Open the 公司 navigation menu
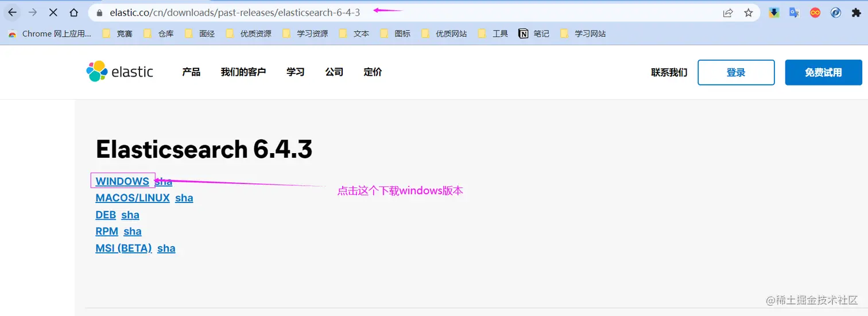868x316 pixels. (x=334, y=72)
